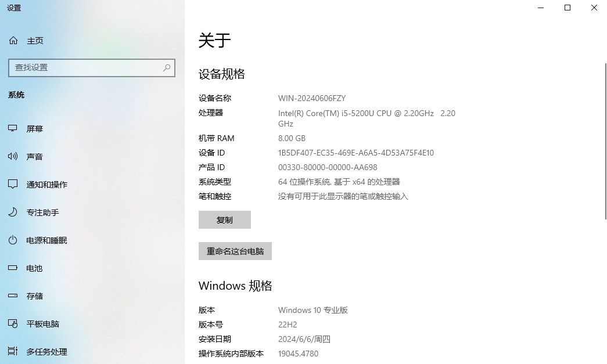The width and height of the screenshot is (607, 364).
Task: Click the tablet icon for 平板电脑
Action: [x=13, y=324]
